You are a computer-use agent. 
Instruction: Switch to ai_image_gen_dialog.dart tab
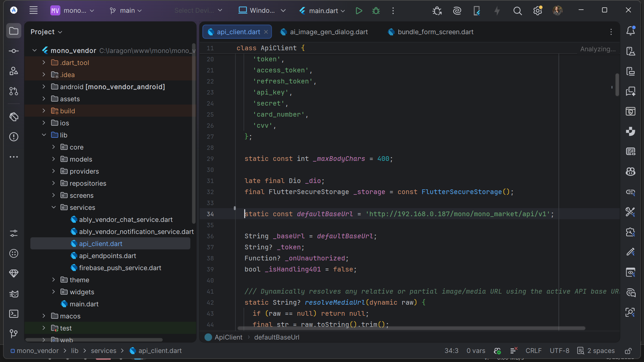point(324,32)
